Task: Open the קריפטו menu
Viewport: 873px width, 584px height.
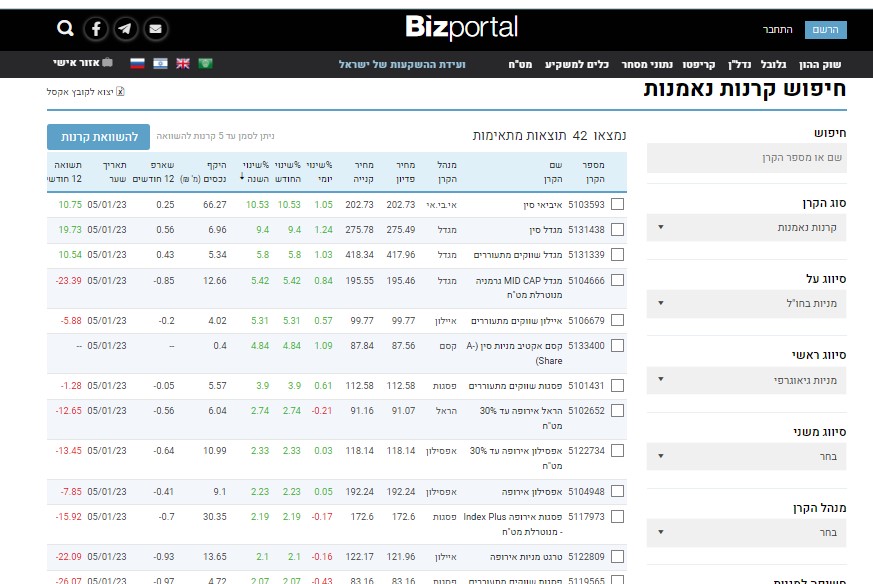Action: pos(699,65)
